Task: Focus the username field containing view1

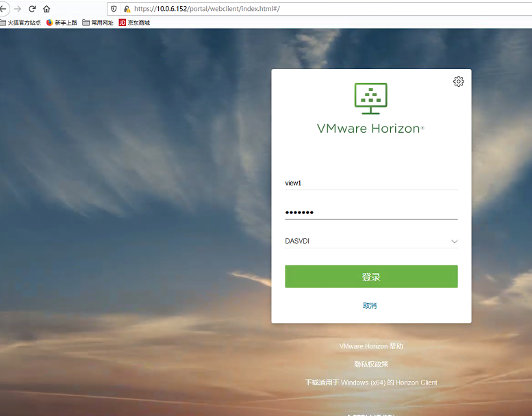Action: pos(371,183)
